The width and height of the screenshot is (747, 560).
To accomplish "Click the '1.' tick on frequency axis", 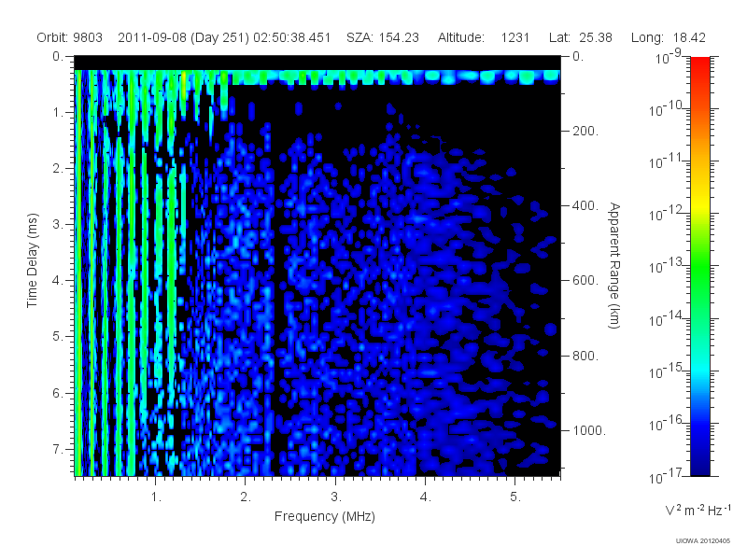I will click(156, 497).
